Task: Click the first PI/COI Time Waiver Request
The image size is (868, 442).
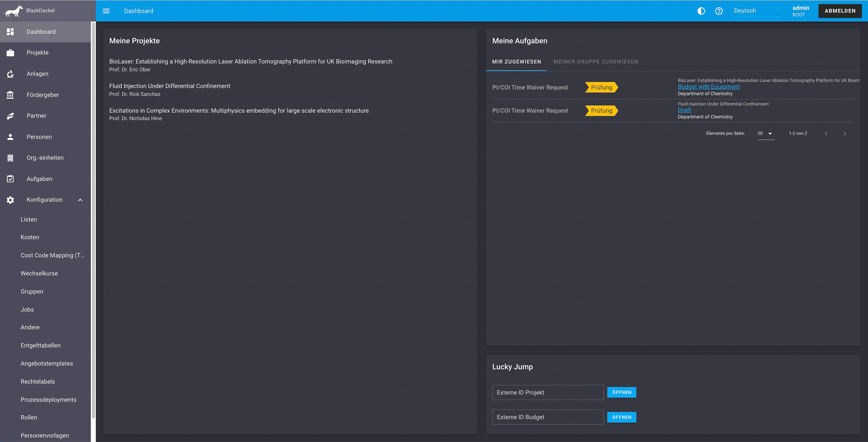Action: coord(530,87)
